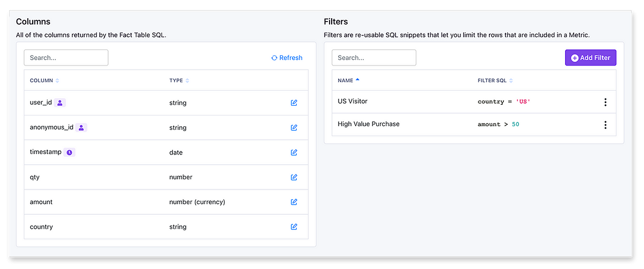The width and height of the screenshot is (644, 269).
Task: Open options menu for High Value Purchase
Action: pyautogui.click(x=605, y=125)
